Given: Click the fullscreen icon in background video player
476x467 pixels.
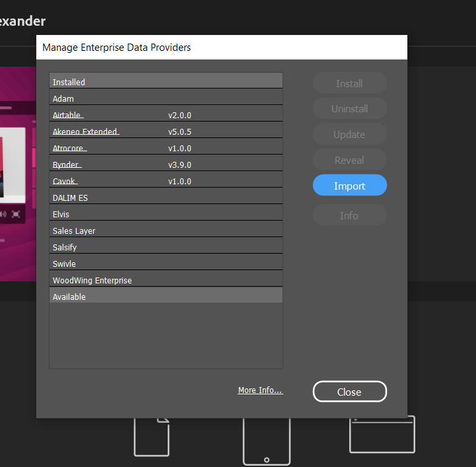Looking at the screenshot, I should click(16, 215).
